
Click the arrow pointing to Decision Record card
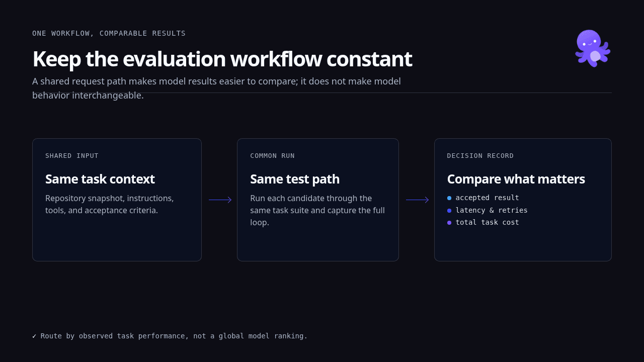pos(418,200)
